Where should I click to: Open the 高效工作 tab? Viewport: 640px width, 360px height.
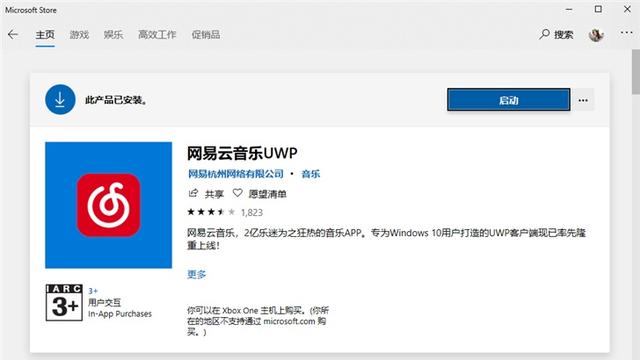(157, 35)
